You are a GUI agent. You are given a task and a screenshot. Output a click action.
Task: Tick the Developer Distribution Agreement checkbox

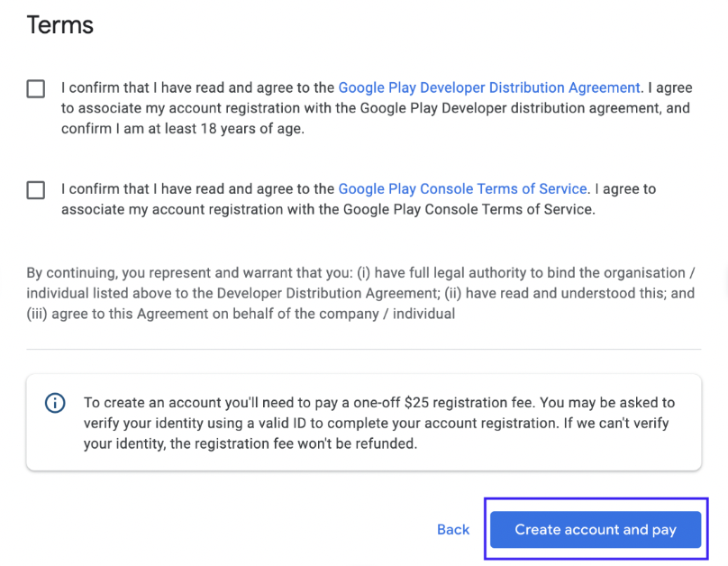point(36,88)
